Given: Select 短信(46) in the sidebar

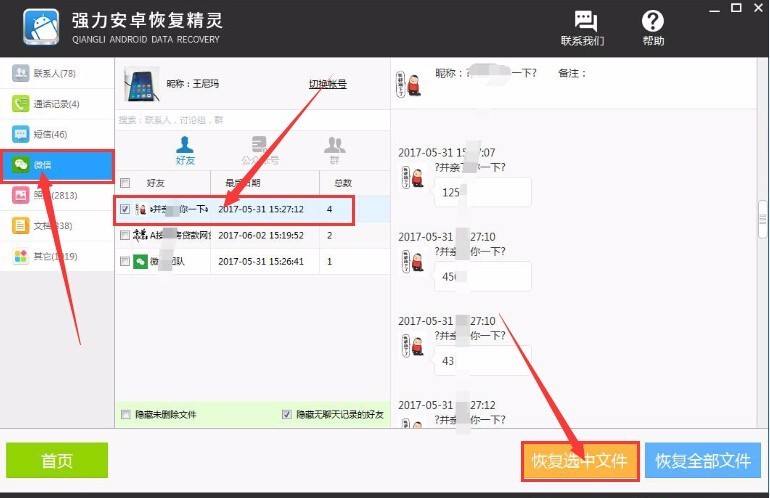Looking at the screenshot, I should pos(57,135).
